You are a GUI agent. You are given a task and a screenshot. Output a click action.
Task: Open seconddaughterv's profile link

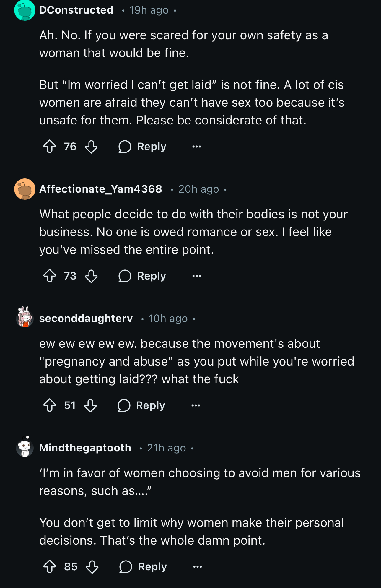86,319
